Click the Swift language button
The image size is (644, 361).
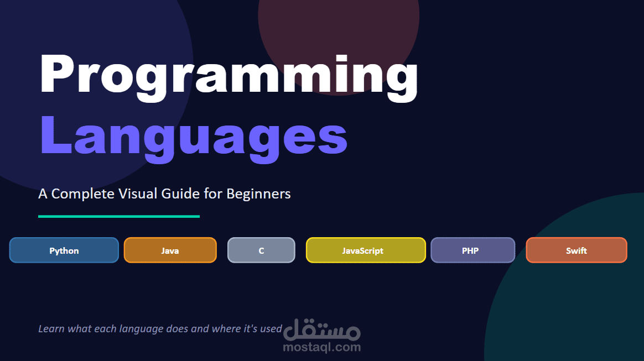[x=577, y=250]
